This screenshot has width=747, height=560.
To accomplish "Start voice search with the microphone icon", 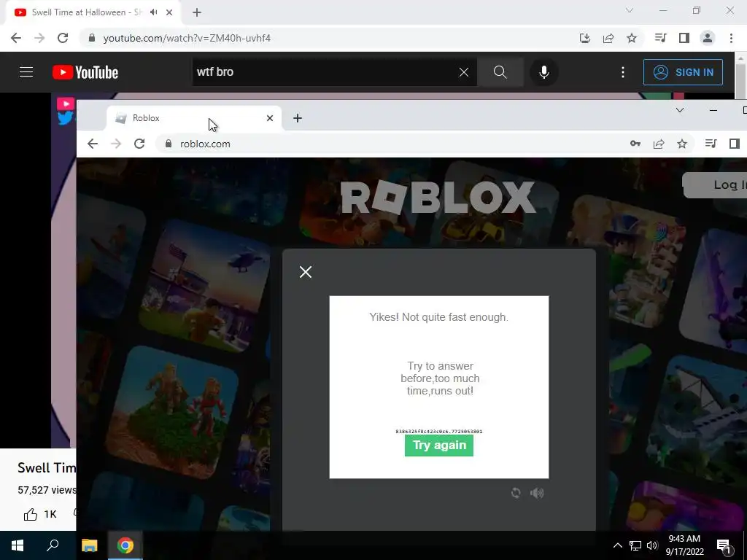I will tap(543, 72).
